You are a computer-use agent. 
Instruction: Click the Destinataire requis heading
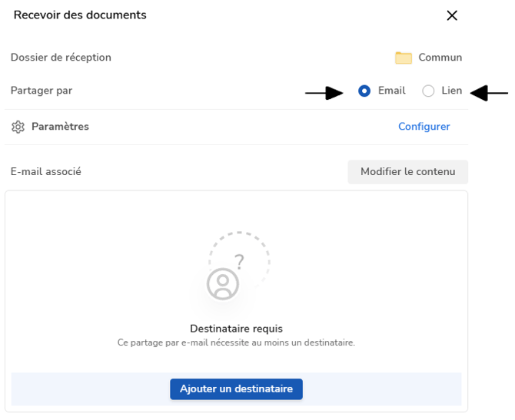tap(236, 329)
